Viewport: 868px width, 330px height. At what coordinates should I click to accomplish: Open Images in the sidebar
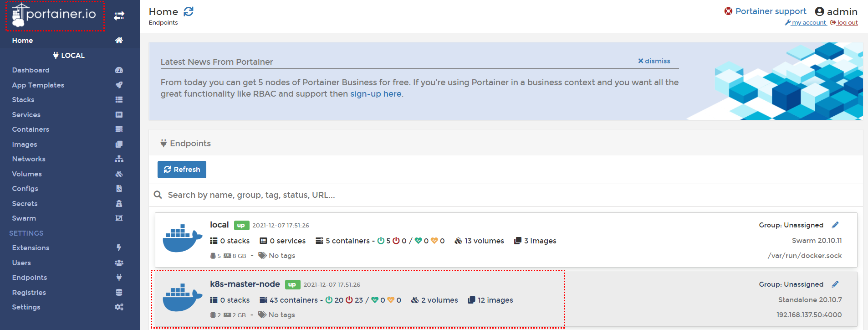tap(25, 144)
